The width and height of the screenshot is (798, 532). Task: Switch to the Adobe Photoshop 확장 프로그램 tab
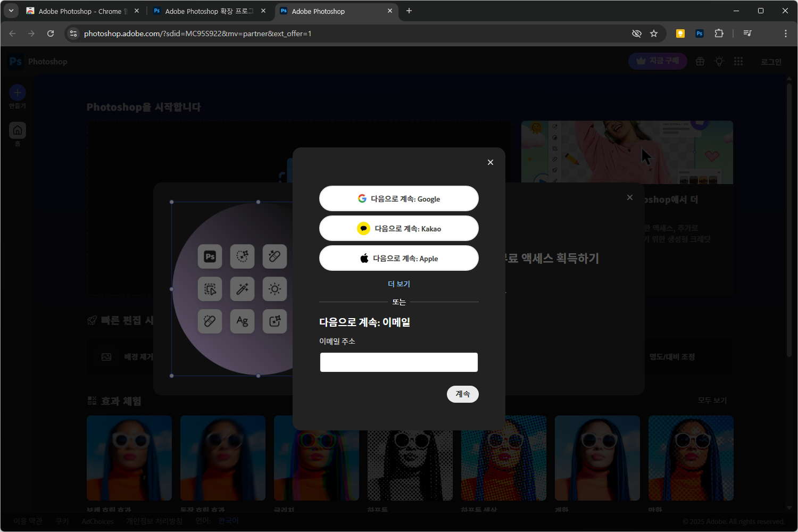pyautogui.click(x=209, y=11)
